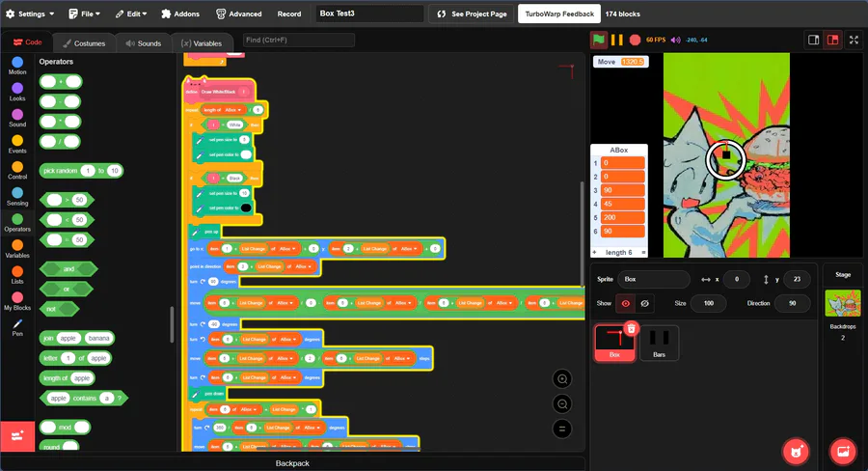The image size is (868, 471).
Task: Click the black pen color swatch
Action: [x=246, y=208]
